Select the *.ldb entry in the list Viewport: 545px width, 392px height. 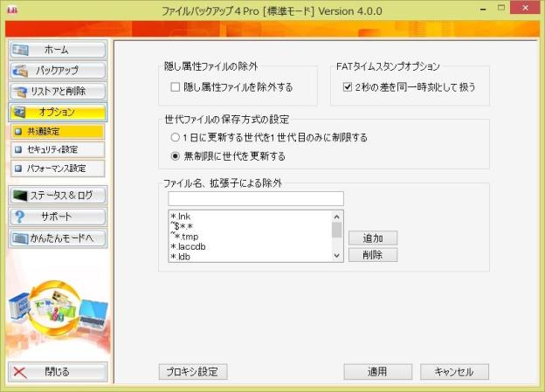(x=181, y=257)
